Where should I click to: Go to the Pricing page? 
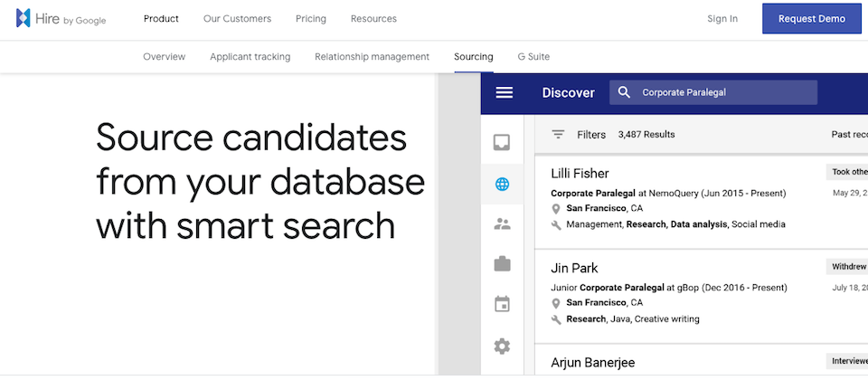coord(310,19)
